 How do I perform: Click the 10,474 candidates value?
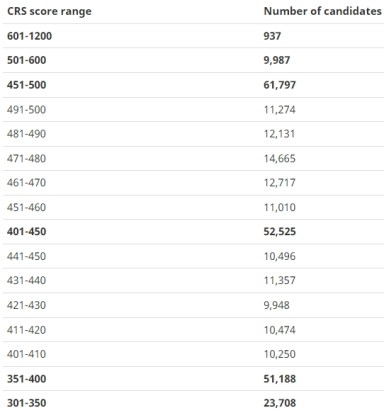[x=279, y=330]
